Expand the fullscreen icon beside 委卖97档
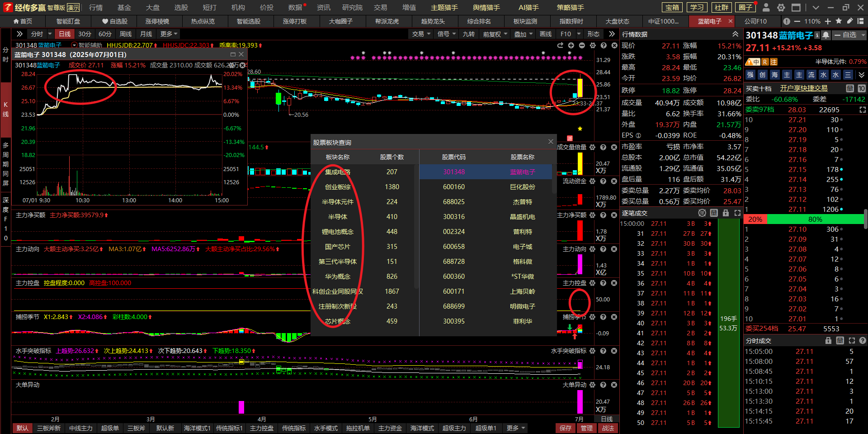The height and width of the screenshot is (434, 868). click(862, 110)
